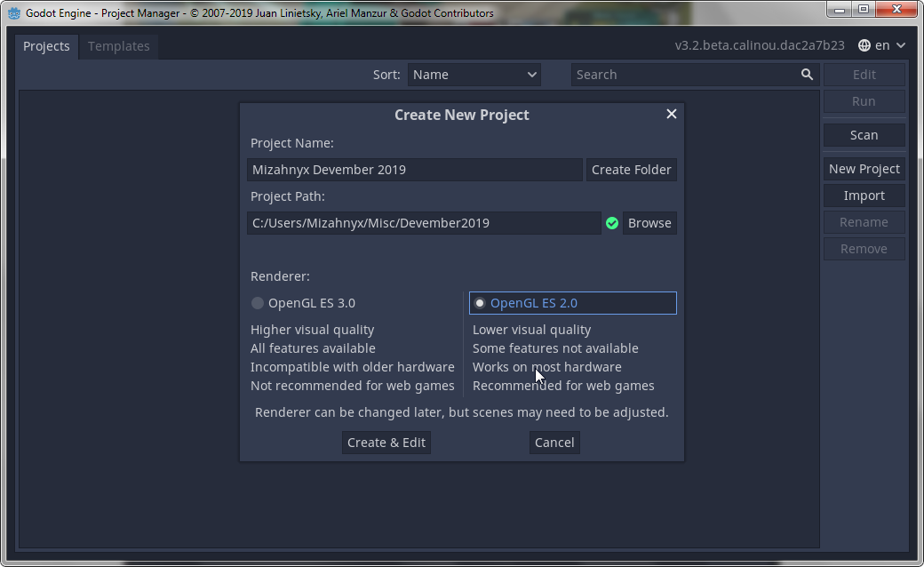924x567 pixels.
Task: Click the disabled Edit button
Action: coord(864,75)
